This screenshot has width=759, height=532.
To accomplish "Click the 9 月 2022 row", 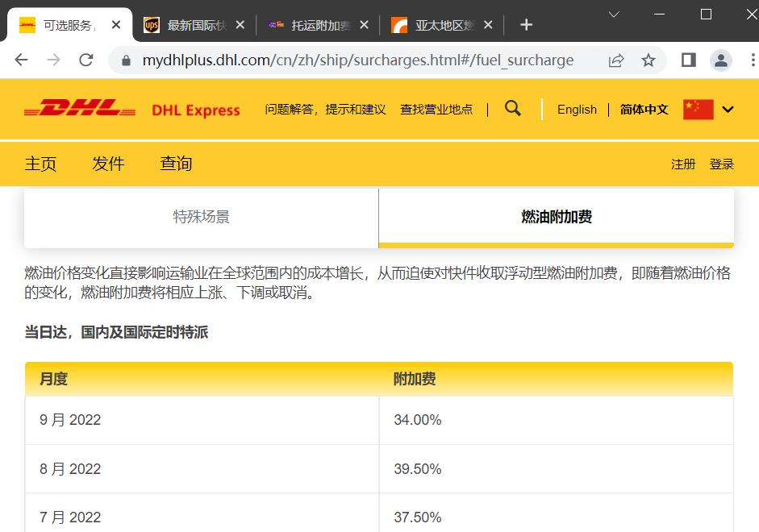I will [379, 420].
